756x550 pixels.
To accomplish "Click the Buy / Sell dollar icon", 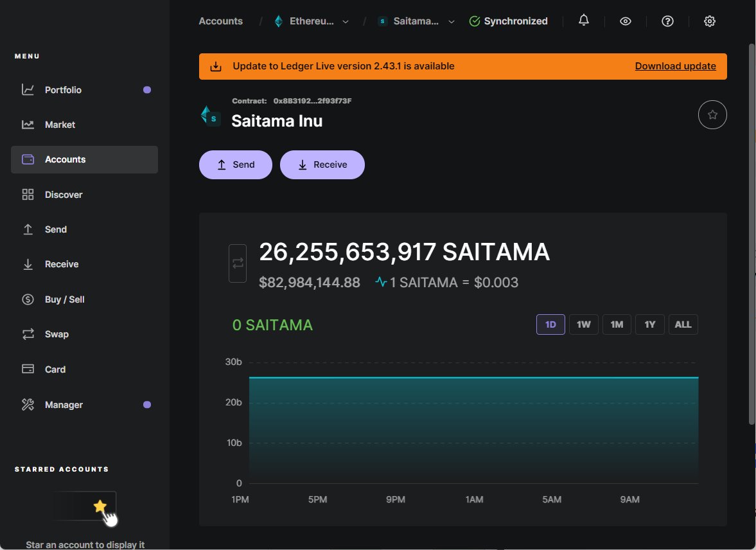I will [28, 299].
